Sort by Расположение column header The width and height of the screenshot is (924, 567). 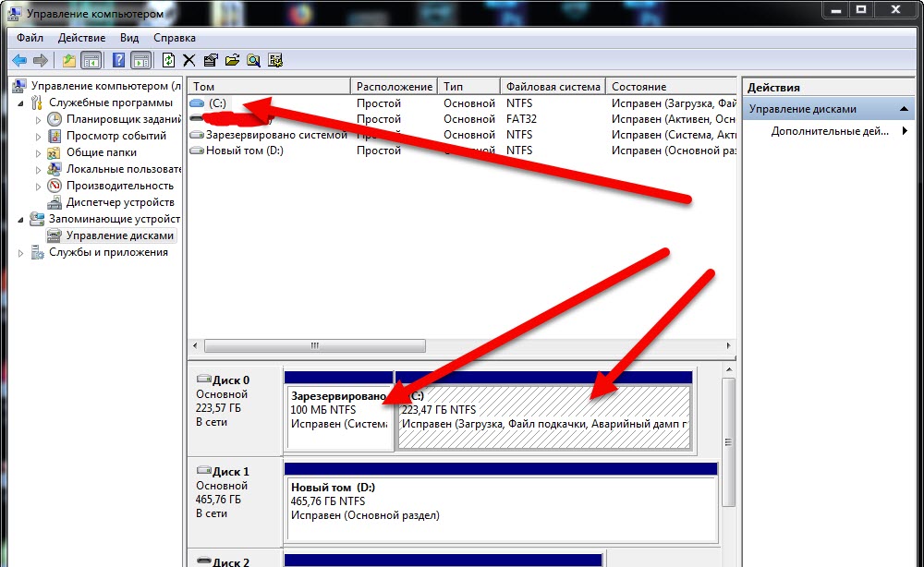point(395,87)
